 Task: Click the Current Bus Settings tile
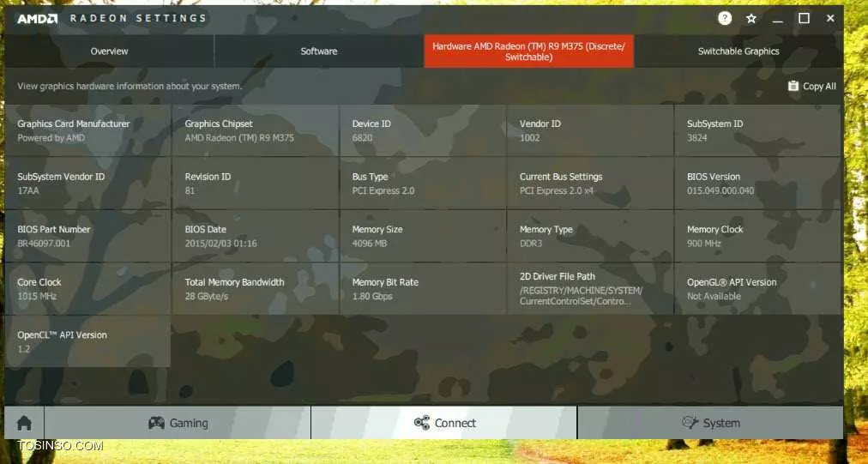(591, 184)
